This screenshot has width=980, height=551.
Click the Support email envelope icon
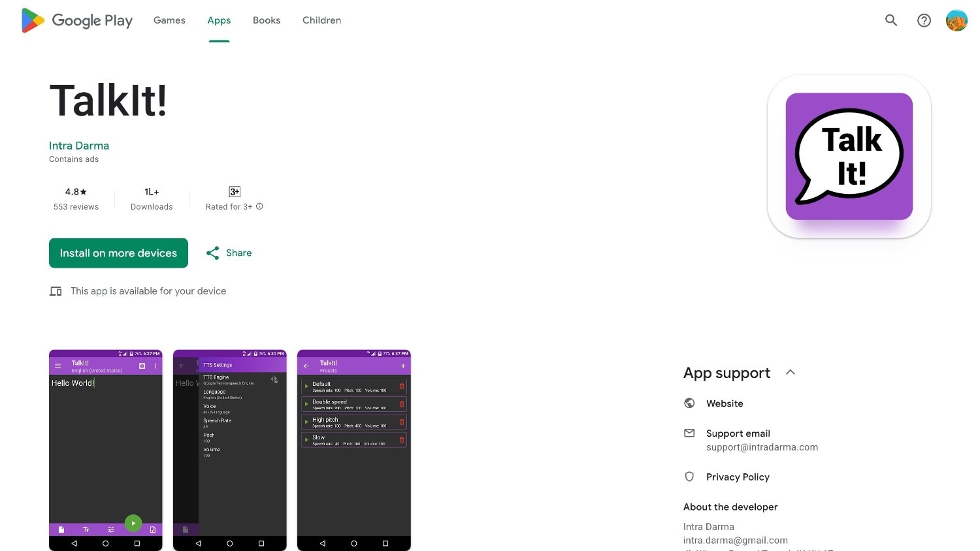[x=689, y=433]
